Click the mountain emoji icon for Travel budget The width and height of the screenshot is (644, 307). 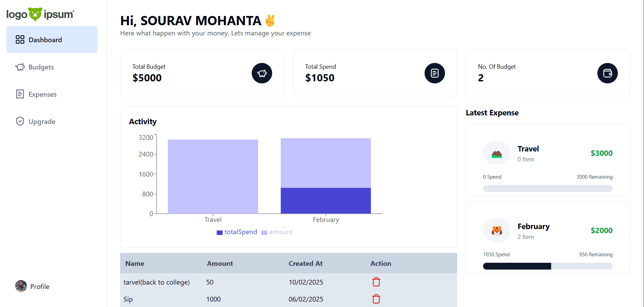(497, 153)
